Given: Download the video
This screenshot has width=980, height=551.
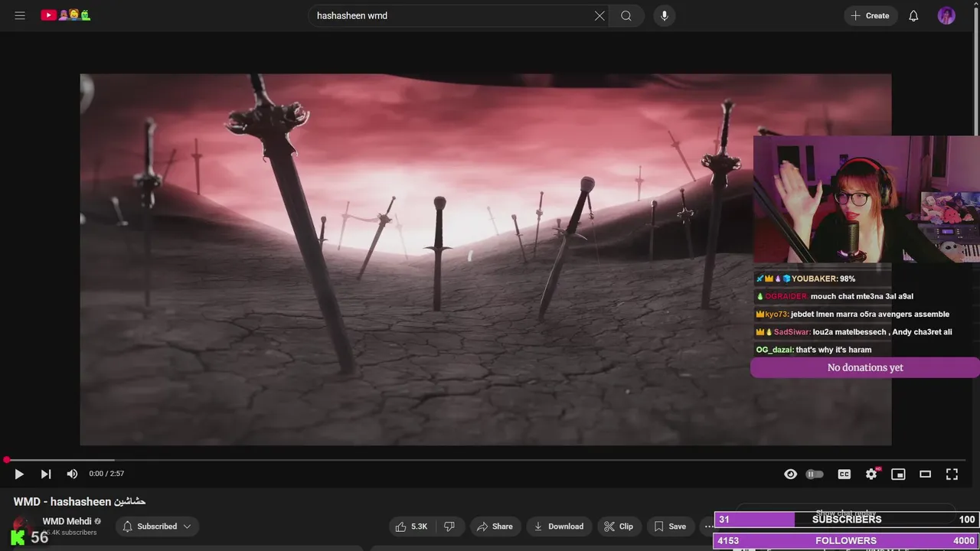Looking at the screenshot, I should pyautogui.click(x=558, y=527).
